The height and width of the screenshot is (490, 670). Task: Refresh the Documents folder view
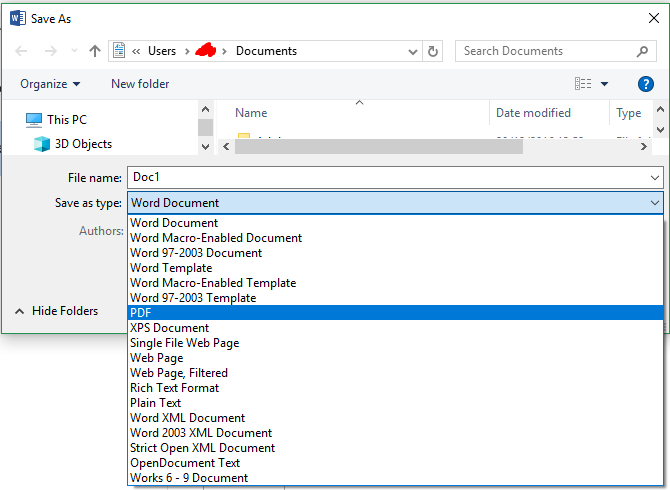tap(433, 51)
